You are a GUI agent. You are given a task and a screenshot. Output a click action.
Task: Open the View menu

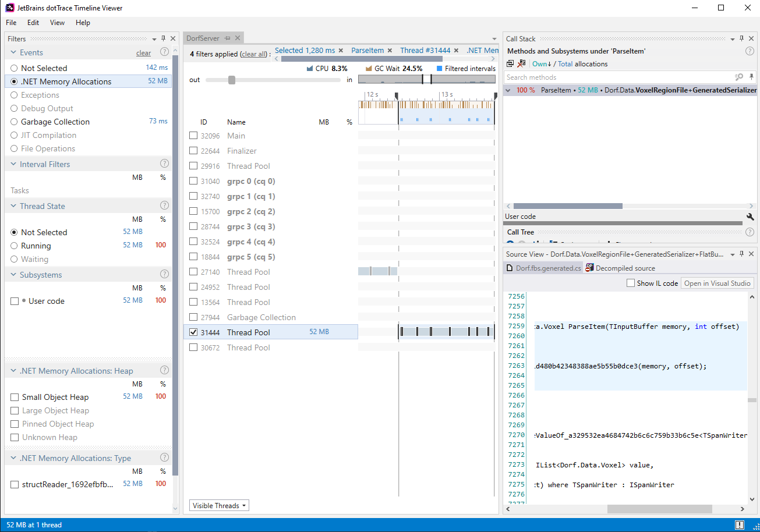click(x=57, y=23)
